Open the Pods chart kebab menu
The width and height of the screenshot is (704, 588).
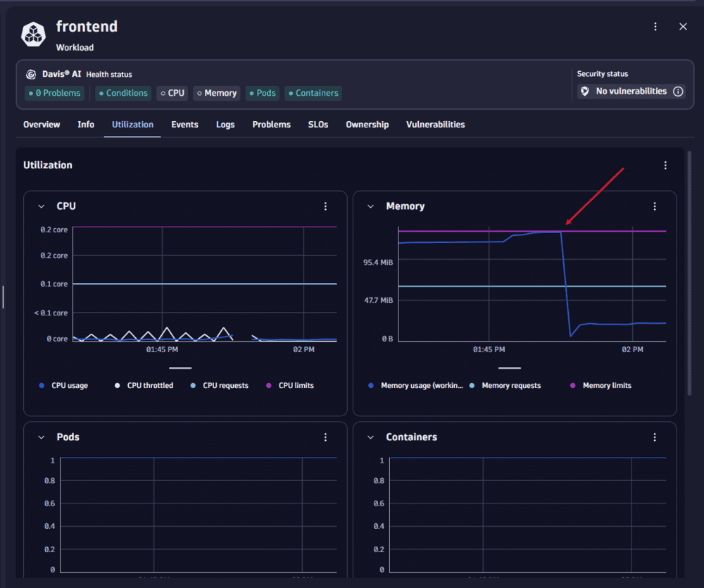pyautogui.click(x=325, y=437)
